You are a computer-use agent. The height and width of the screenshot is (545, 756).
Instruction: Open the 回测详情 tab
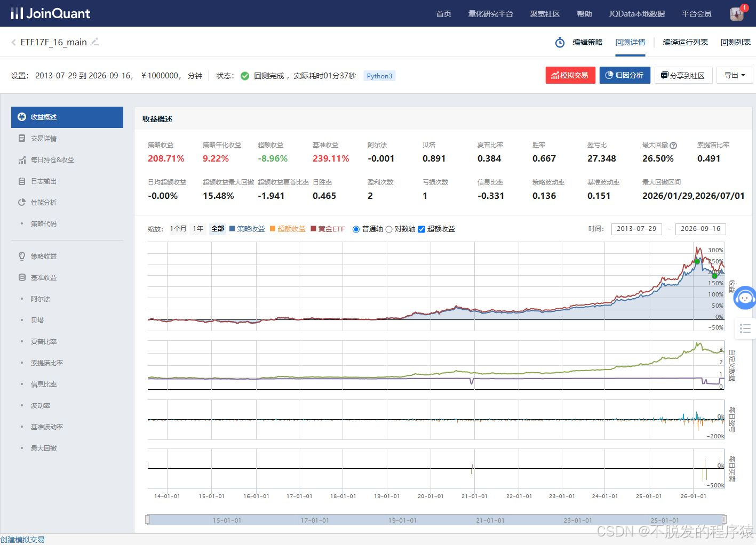[630, 42]
